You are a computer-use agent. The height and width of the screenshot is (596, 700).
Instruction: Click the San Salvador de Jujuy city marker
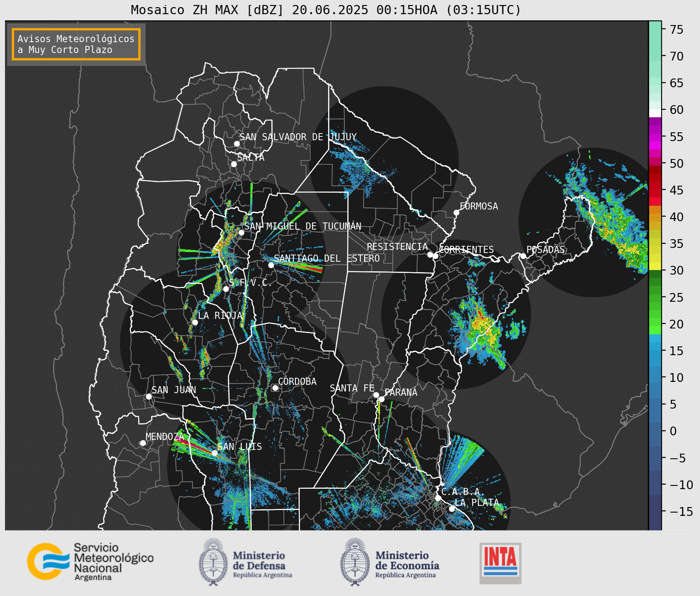click(x=237, y=144)
